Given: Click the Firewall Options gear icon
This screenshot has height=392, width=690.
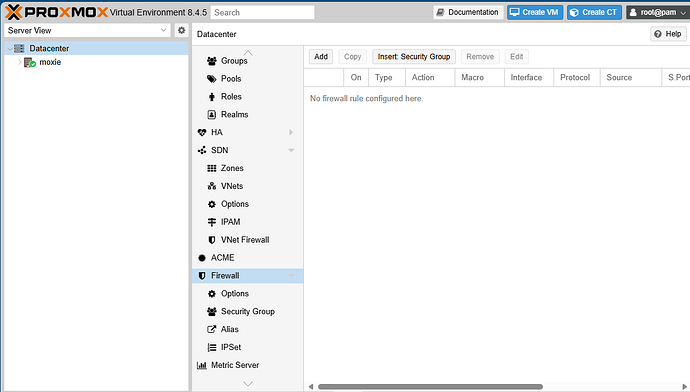Looking at the screenshot, I should click(212, 293).
